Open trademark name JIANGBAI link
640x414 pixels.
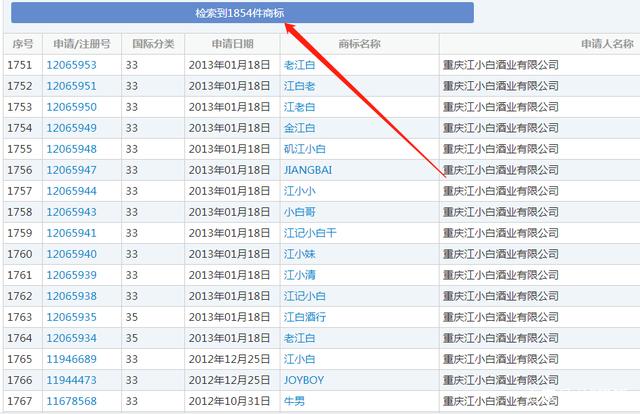point(308,170)
